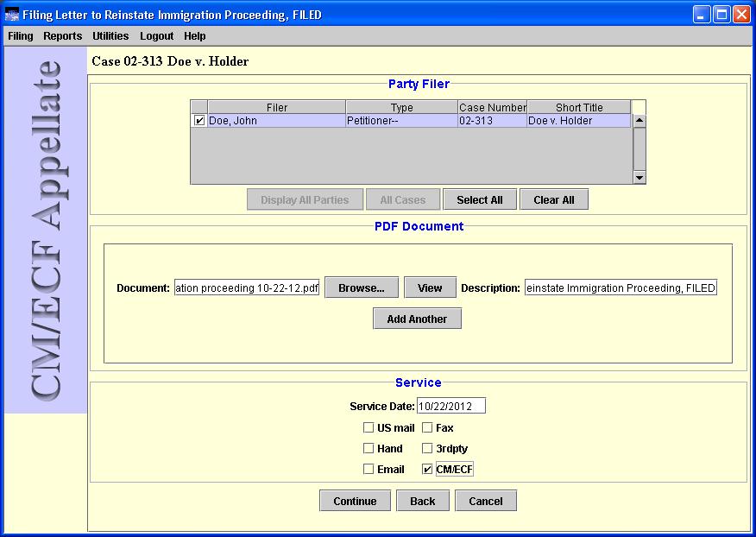Click the Service Date field
Image resolution: width=756 pixels, height=537 pixels.
pos(451,407)
